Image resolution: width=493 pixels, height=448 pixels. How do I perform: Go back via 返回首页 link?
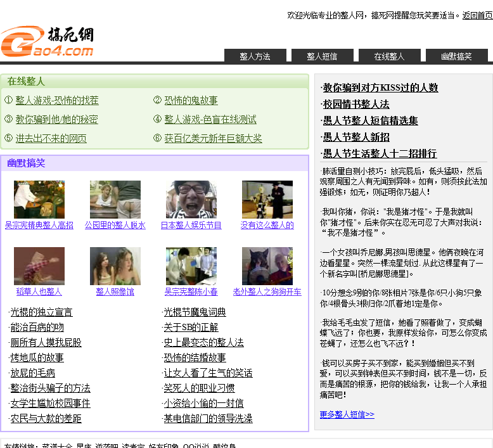pyautogui.click(x=478, y=15)
